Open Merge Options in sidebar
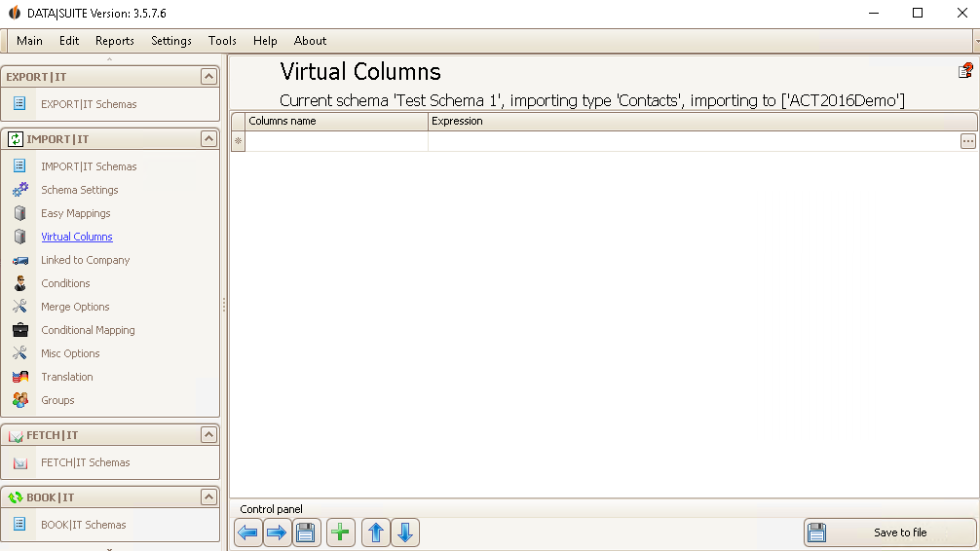The width and height of the screenshot is (980, 551). click(x=75, y=307)
